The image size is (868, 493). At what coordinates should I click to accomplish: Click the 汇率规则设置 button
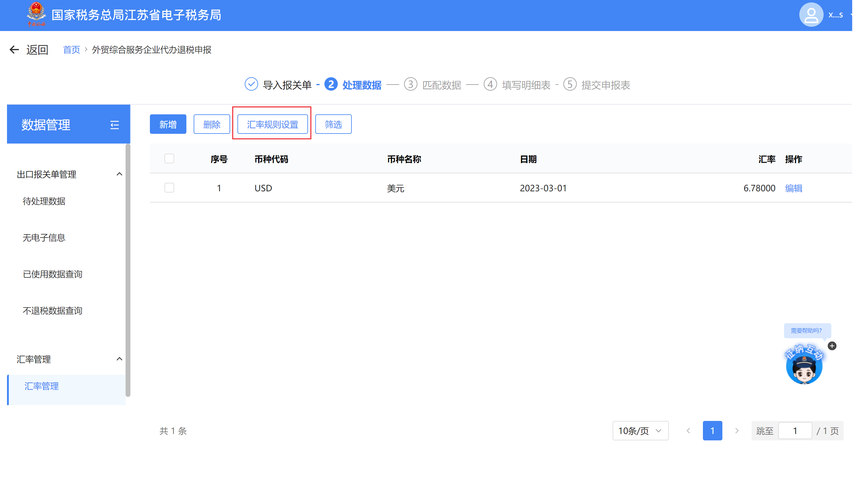pos(272,124)
